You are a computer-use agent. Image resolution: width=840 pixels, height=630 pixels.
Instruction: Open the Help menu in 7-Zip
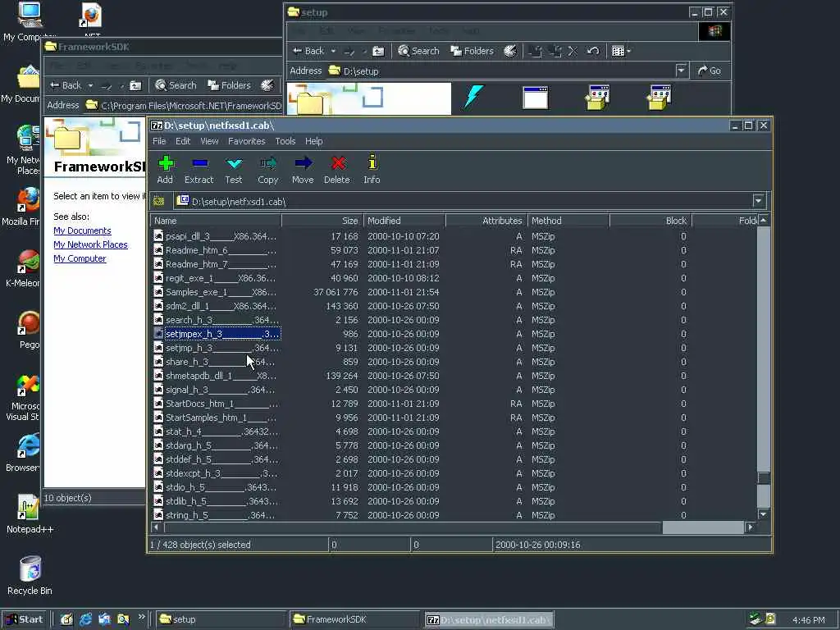314,141
